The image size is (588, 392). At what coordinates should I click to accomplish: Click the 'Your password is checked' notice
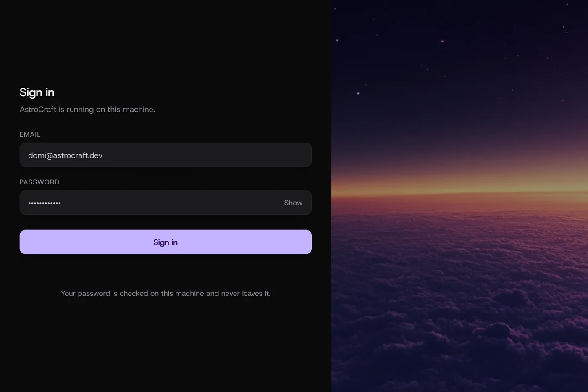tap(165, 293)
